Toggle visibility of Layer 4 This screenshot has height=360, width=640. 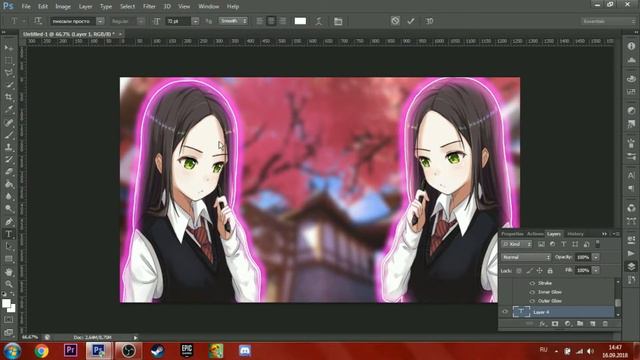click(505, 312)
